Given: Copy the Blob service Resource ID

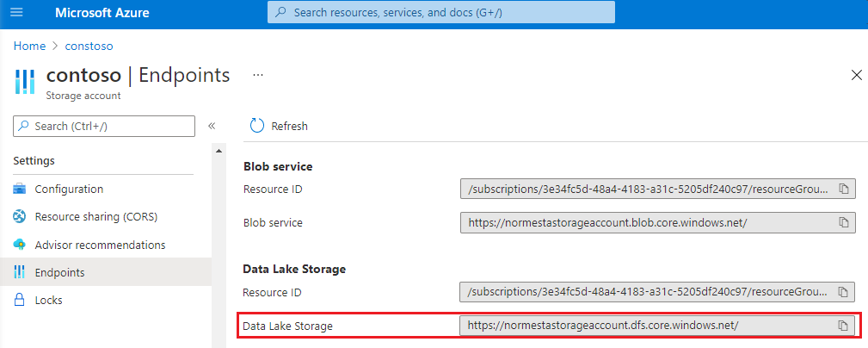Looking at the screenshot, I should pos(844,190).
